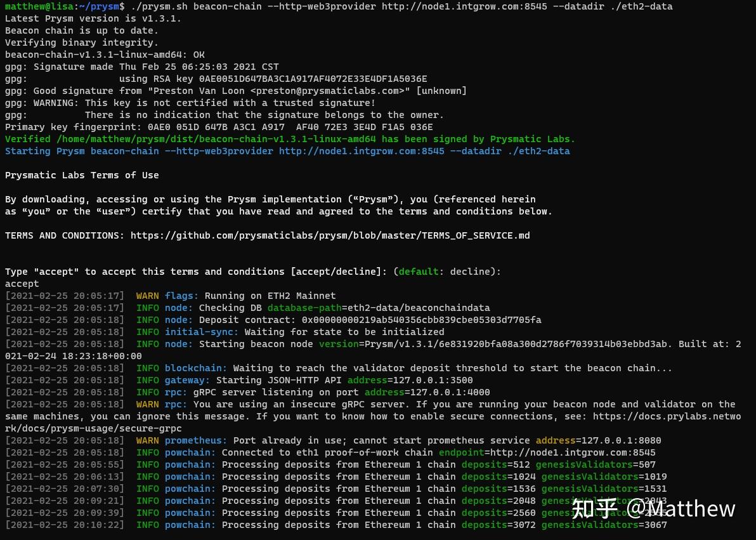Click green "Verified ... signed by Prysmatic Labs" line
This screenshot has height=540, width=756.
coord(290,139)
